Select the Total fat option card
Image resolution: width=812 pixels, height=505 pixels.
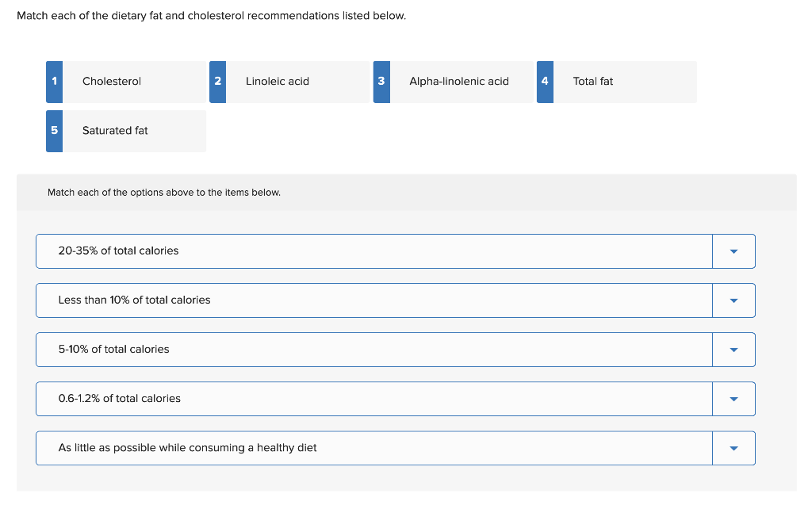617,82
